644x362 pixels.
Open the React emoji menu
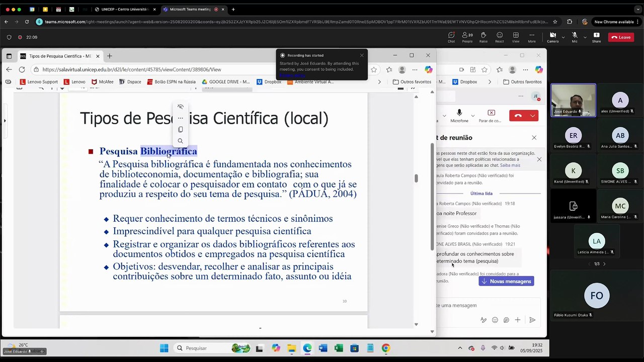coord(500,37)
